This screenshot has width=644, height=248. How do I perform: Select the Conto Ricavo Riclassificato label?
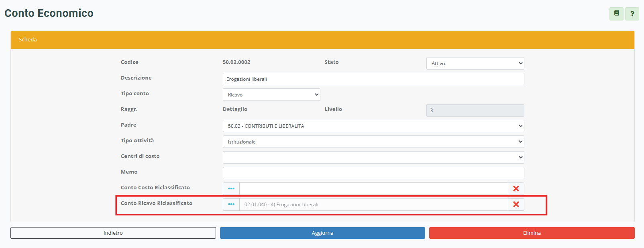157,203
